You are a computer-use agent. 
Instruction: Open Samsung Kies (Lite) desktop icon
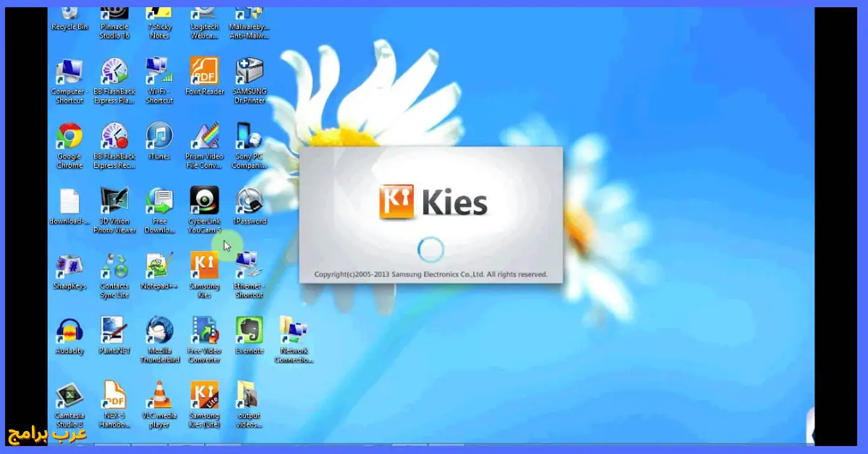click(205, 406)
